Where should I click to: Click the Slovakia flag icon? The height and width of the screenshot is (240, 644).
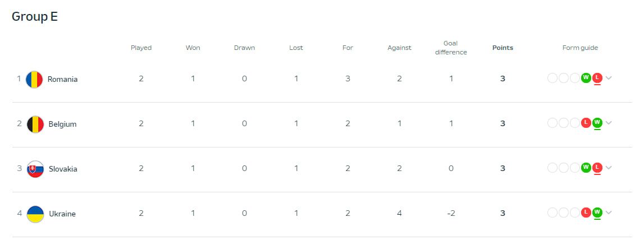coord(35,169)
